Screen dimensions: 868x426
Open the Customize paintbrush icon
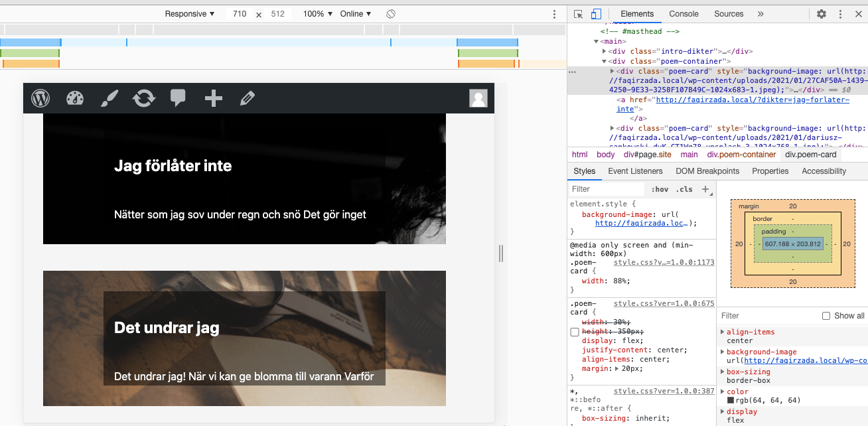pyautogui.click(x=109, y=98)
